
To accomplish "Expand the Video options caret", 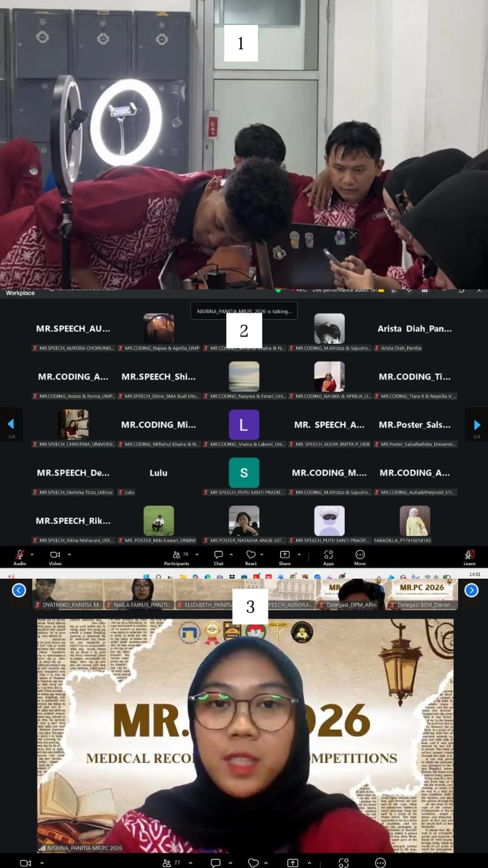I will (x=69, y=554).
